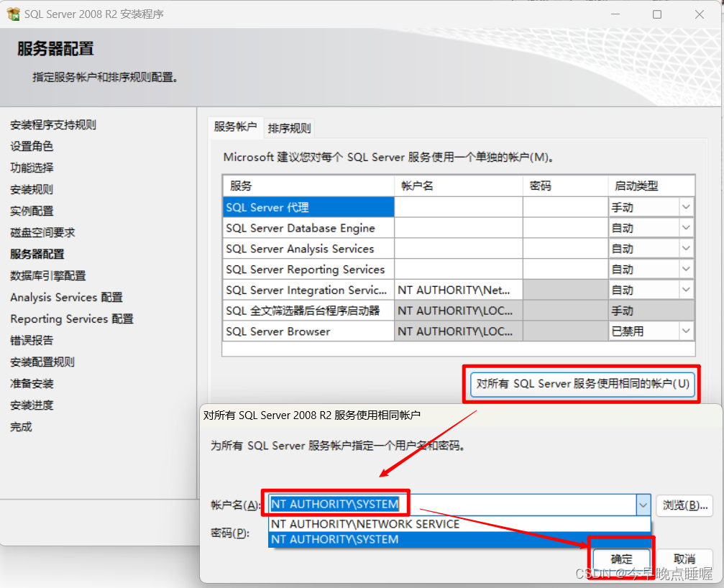Choose NT AUTHORITY\SYSTEM from dropdown list
The image size is (724, 588).
coord(459,540)
